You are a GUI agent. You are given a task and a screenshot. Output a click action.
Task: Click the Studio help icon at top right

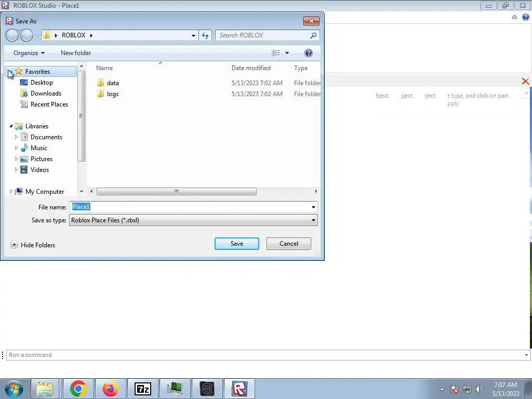(x=526, y=17)
